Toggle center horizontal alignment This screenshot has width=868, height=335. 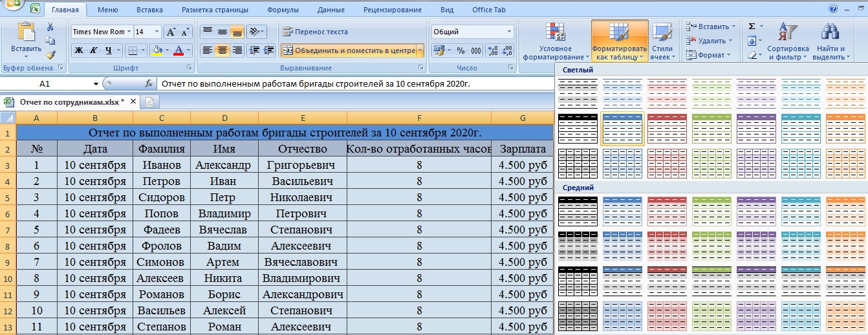[x=222, y=50]
